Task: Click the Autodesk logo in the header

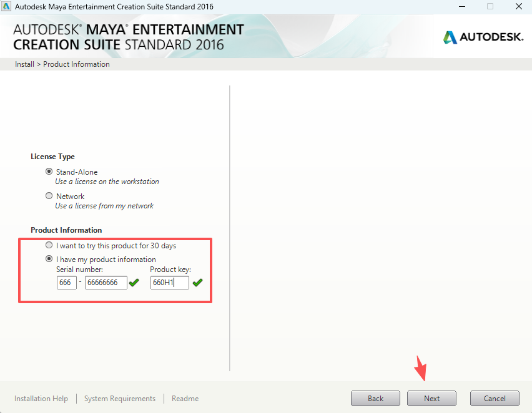Action: tap(483, 37)
